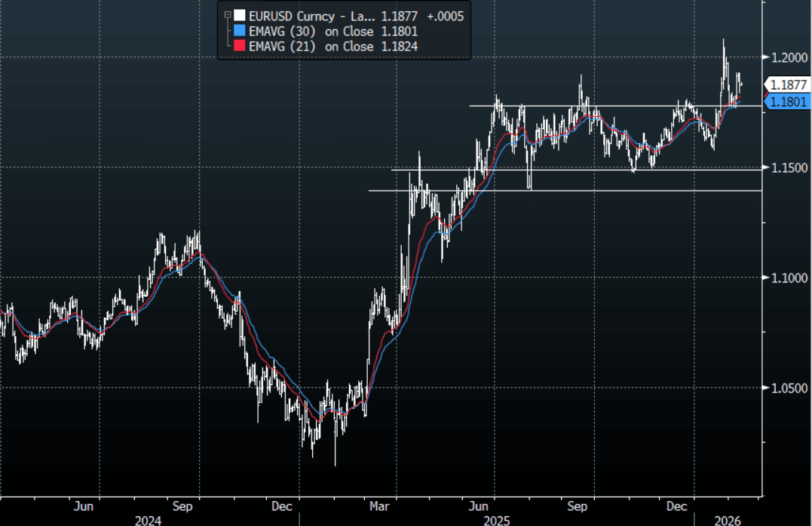Click the 2026 year label on time axis

point(728,520)
